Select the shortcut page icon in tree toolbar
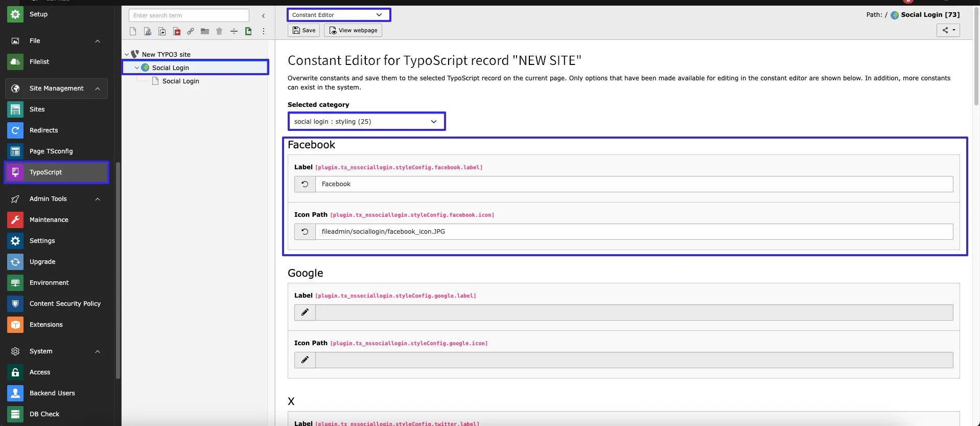This screenshot has width=980, height=426. coord(162,31)
